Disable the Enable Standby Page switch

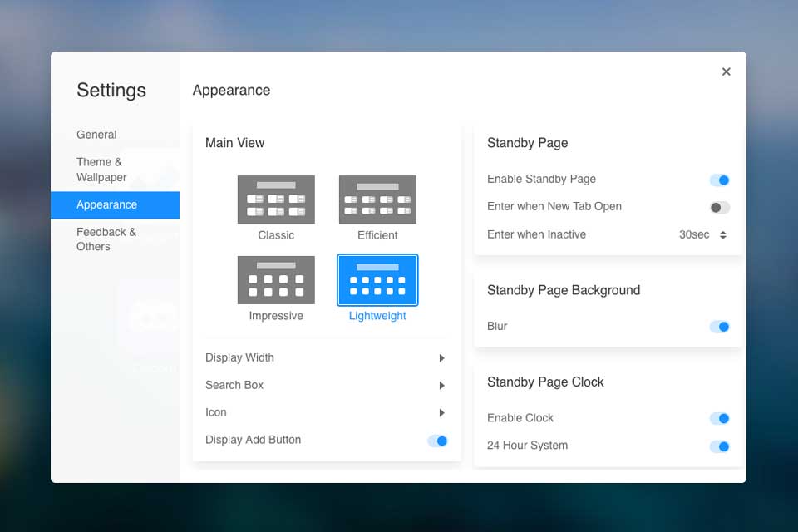click(720, 180)
